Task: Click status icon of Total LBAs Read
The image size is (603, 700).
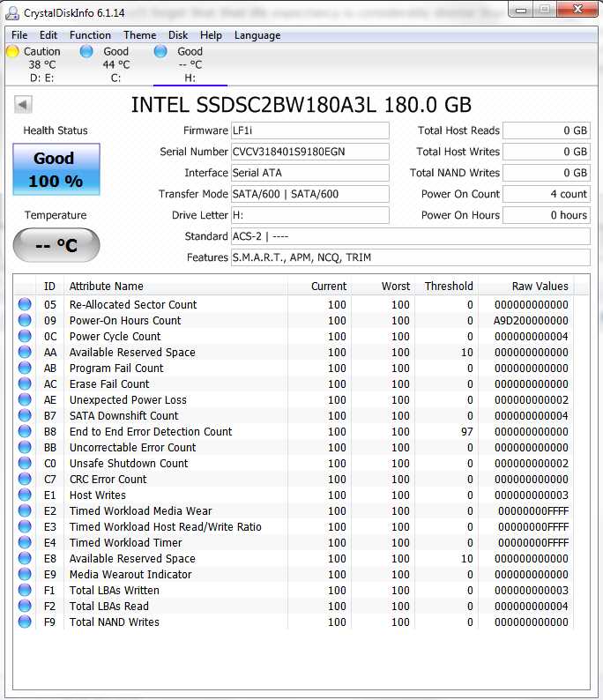Action: 25,606
